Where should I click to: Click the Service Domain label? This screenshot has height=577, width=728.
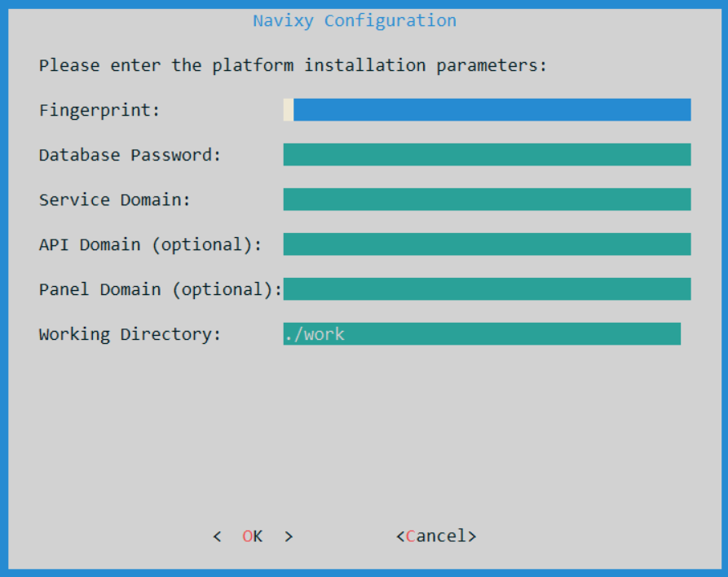[115, 200]
